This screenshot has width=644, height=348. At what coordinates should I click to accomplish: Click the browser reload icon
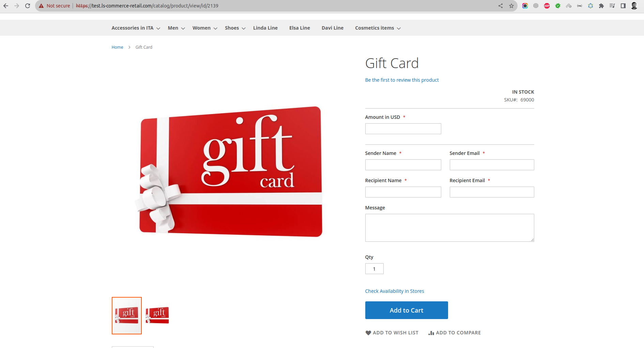point(28,6)
